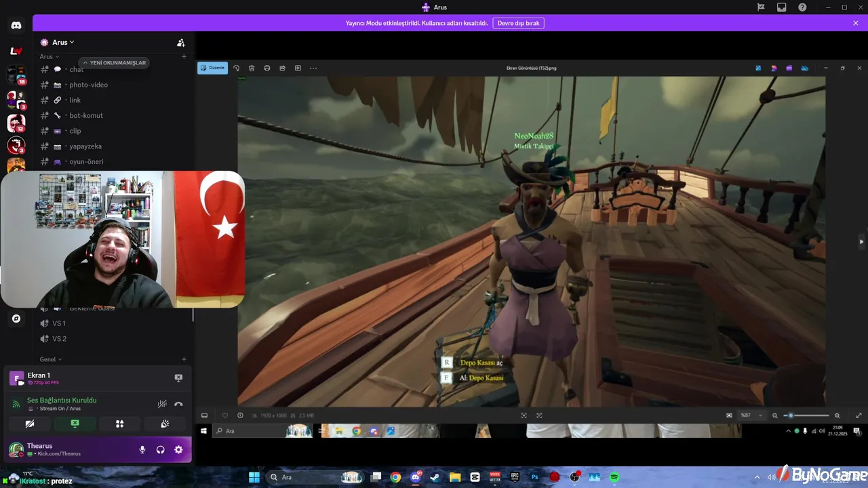
Task: Print the image from Photos toolbar
Action: pyautogui.click(x=267, y=68)
